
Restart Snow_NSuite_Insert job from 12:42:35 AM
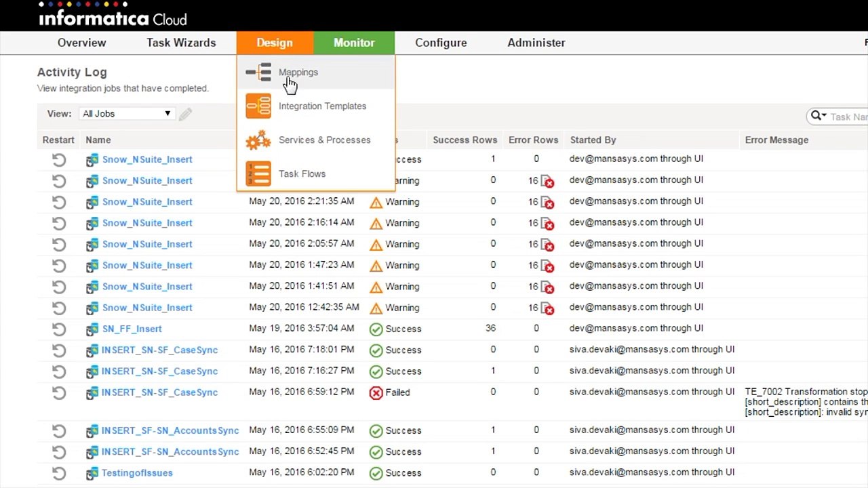59,308
